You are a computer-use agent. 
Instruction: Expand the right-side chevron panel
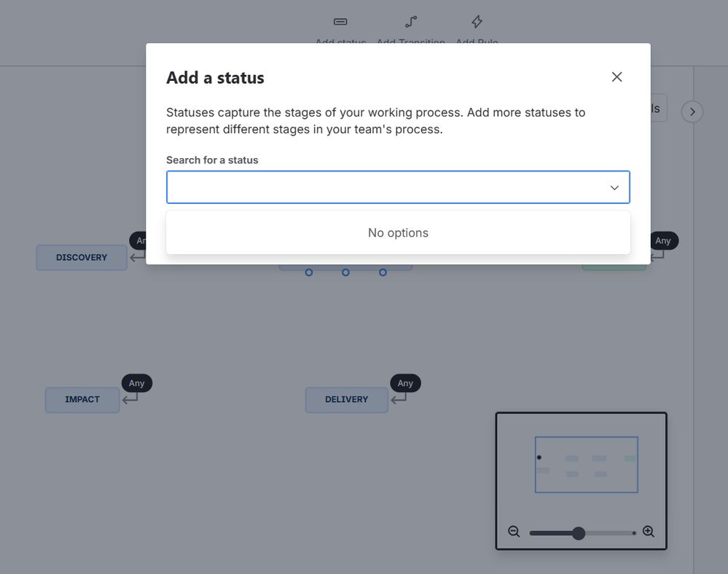691,111
